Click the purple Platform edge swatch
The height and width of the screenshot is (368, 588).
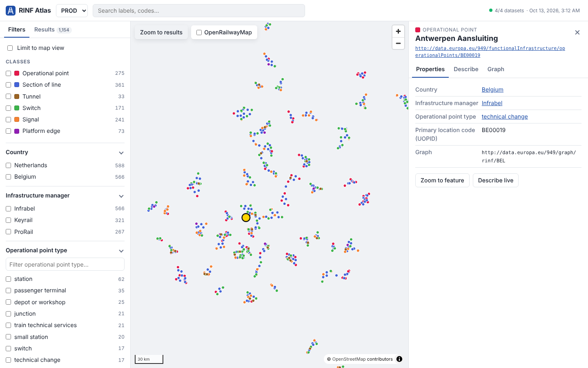coord(17,131)
